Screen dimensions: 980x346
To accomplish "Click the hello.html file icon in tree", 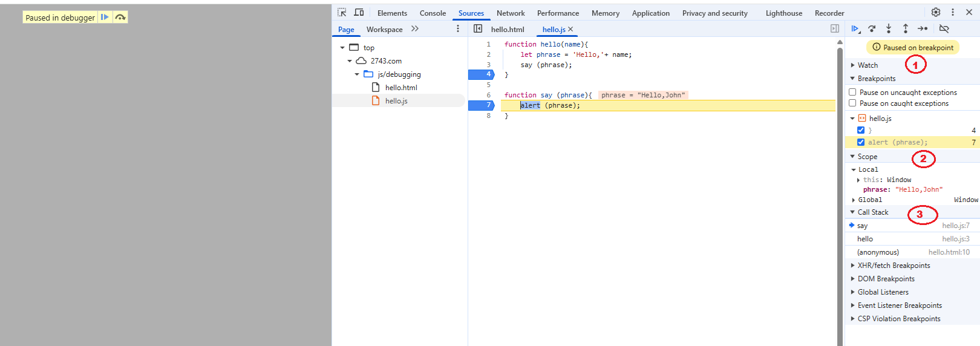I will tap(376, 87).
